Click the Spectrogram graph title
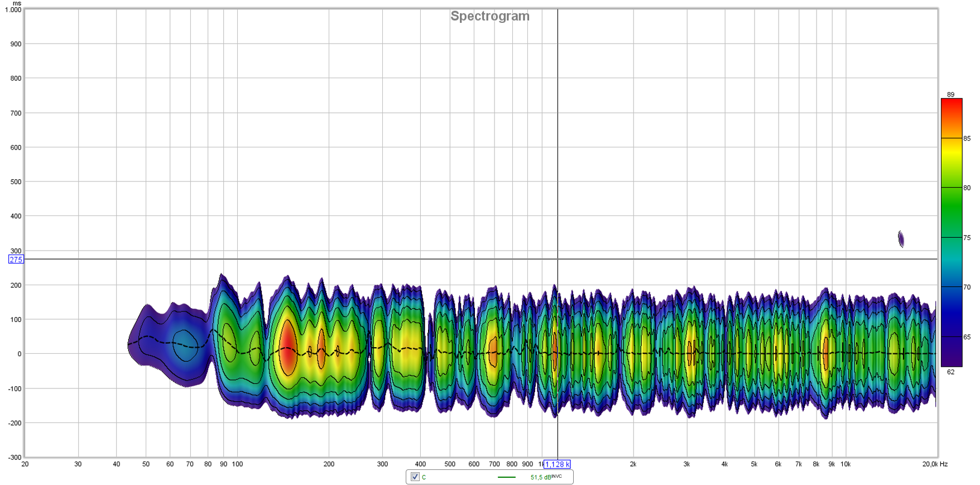The image size is (980, 485). 489,16
